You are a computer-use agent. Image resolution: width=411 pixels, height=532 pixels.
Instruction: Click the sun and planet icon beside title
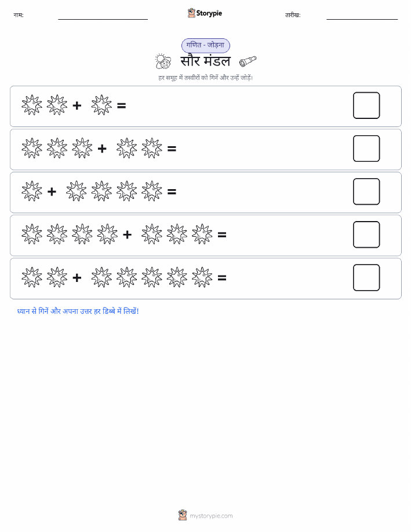click(163, 61)
